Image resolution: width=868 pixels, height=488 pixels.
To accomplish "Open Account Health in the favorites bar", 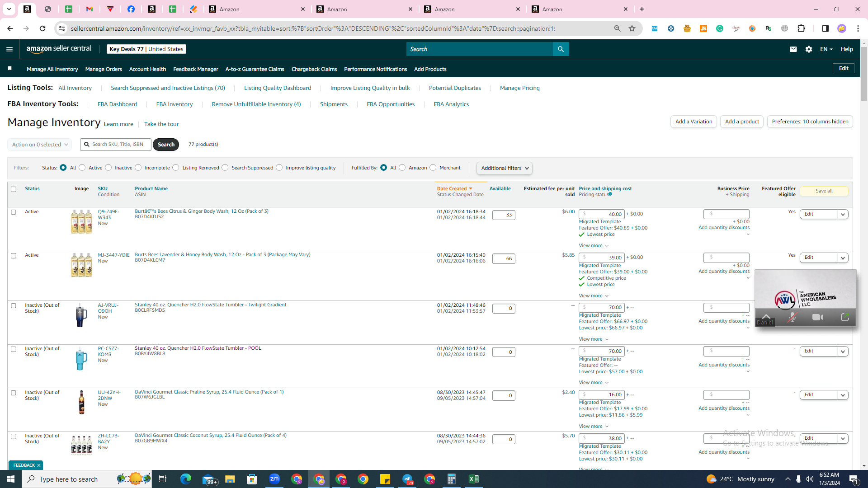I will pos(147,69).
